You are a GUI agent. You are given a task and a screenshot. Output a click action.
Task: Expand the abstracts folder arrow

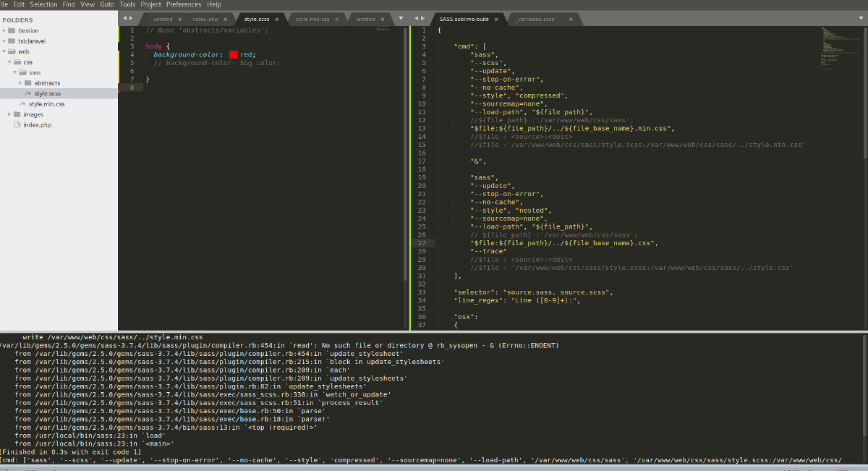pos(20,83)
